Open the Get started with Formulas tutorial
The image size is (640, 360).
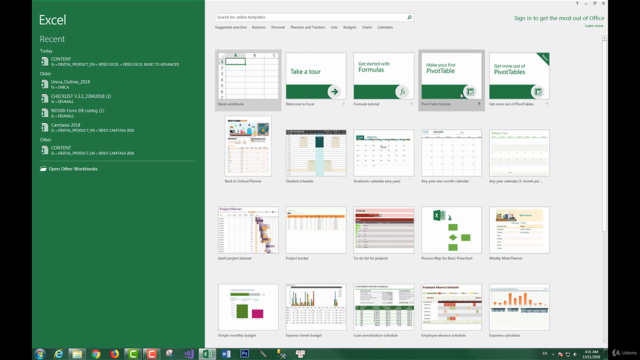pos(384,76)
